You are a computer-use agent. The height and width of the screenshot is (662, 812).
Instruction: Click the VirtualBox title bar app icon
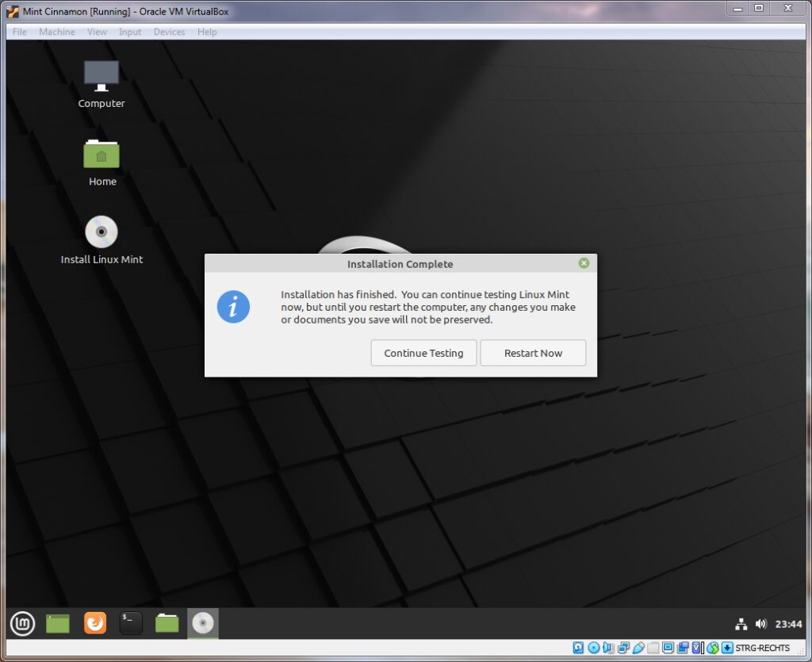[13, 11]
